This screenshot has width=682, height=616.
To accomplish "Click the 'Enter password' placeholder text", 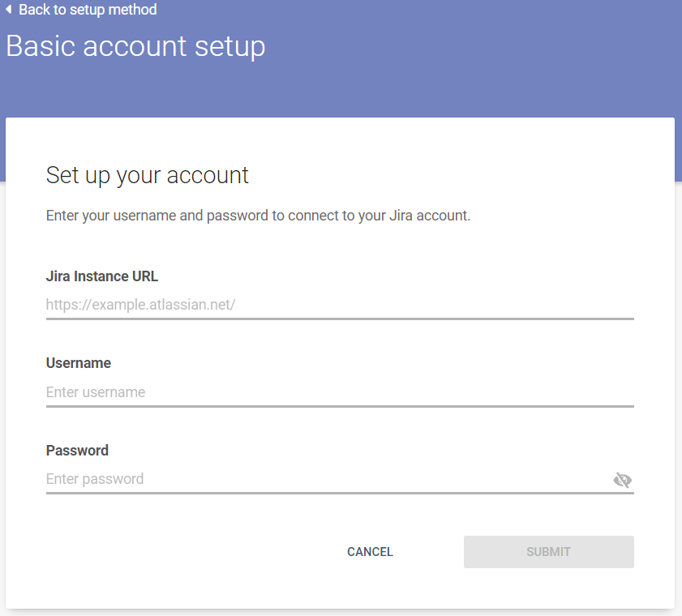I will [95, 479].
